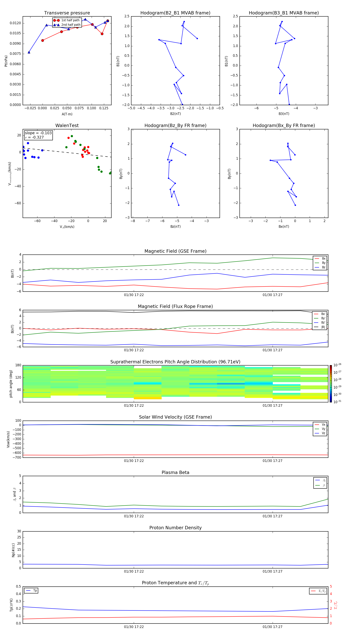Click 'Hodogram(Bz_By FR frame)' title

point(175,125)
